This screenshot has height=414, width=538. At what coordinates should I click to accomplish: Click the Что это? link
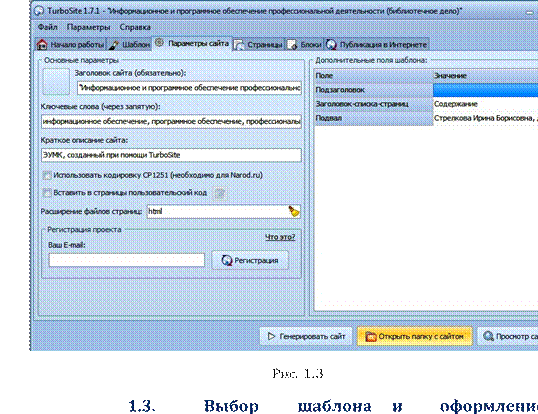(x=280, y=237)
